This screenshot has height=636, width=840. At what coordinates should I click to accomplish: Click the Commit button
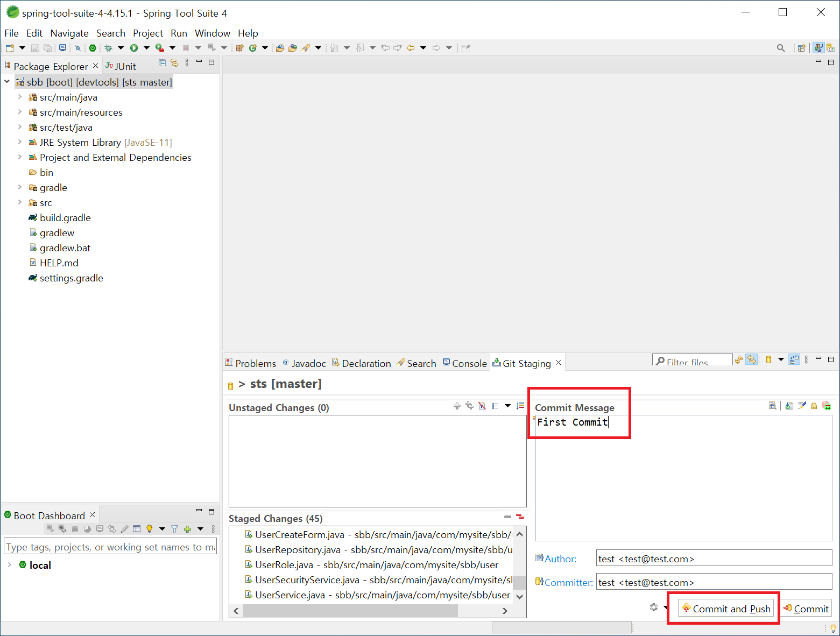point(806,609)
